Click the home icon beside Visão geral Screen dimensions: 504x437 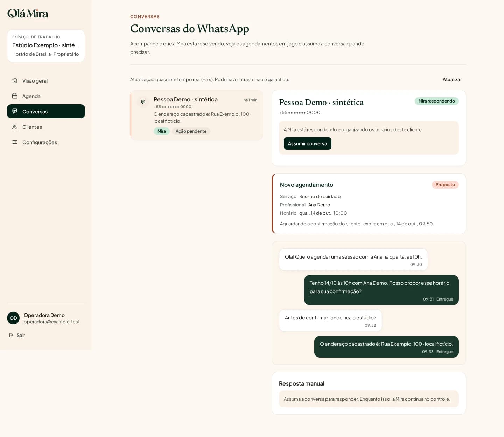pyautogui.click(x=15, y=80)
